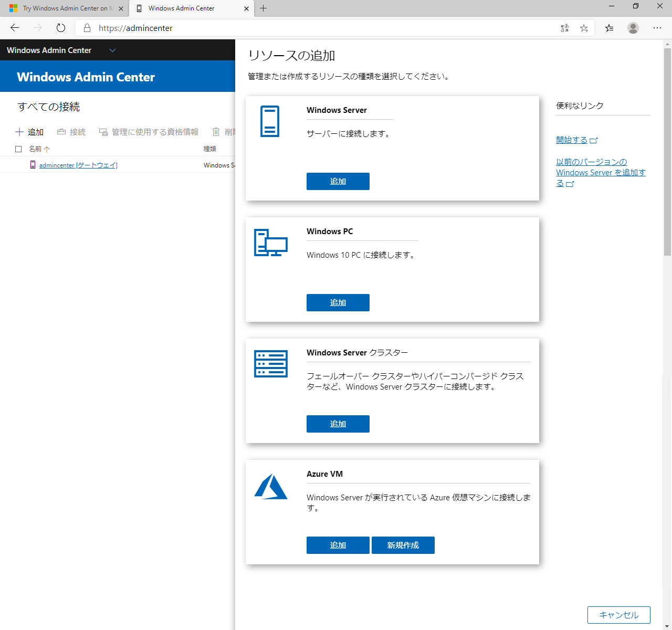The image size is (672, 630).
Task: Click the Windows Admin Center title banner
Action: pyautogui.click(x=86, y=77)
